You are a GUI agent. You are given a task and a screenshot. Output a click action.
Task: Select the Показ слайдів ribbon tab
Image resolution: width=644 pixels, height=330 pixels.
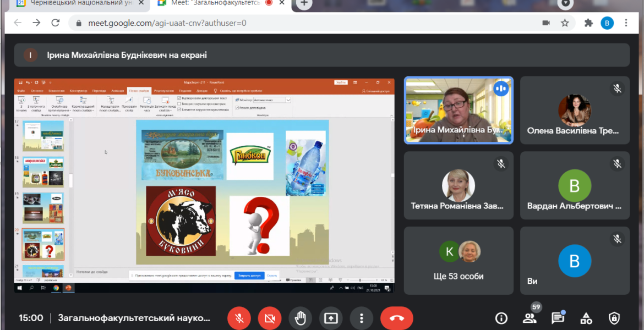click(x=139, y=91)
